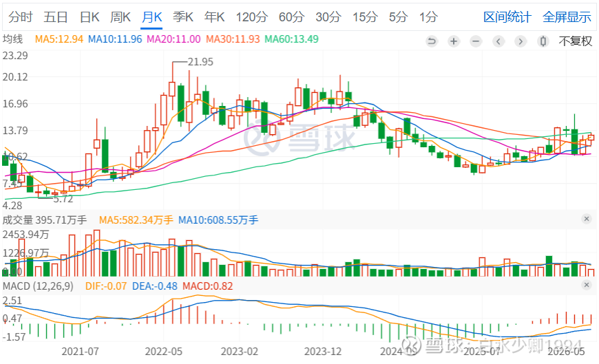Click the 2022-05 date axis label
The width and height of the screenshot is (599, 364).
click(x=163, y=352)
